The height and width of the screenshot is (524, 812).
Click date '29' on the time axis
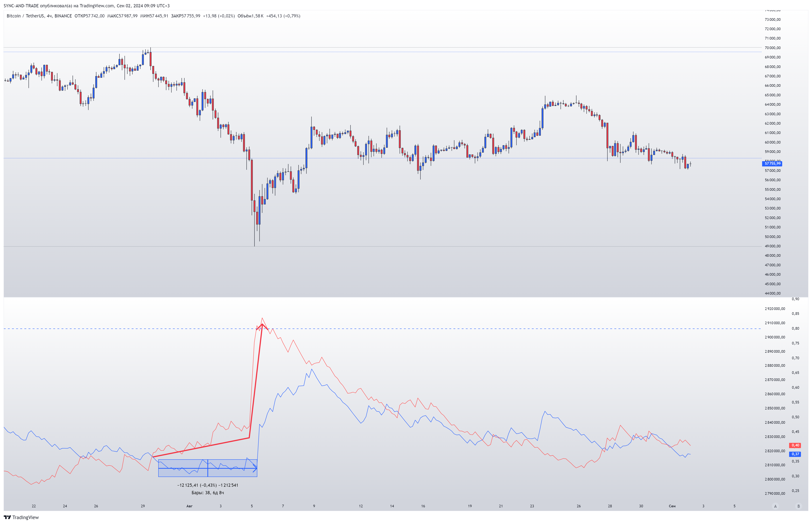[x=143, y=506]
